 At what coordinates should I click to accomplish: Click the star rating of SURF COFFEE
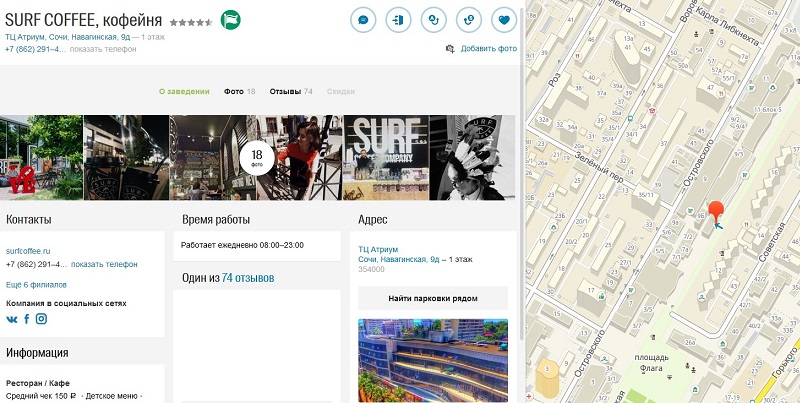191,22
